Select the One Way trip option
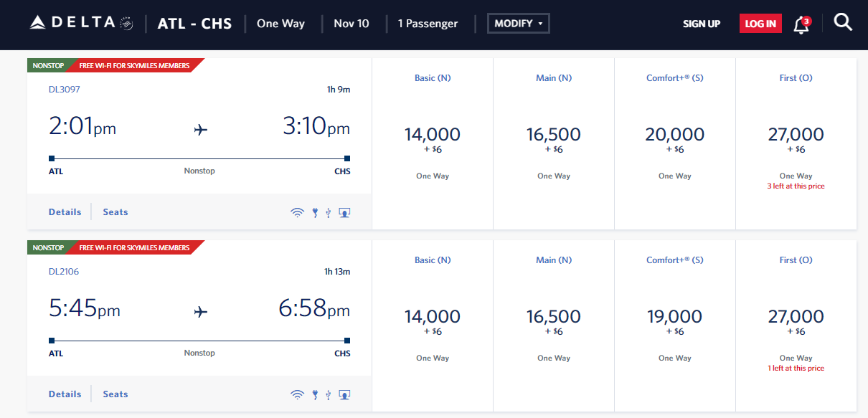This screenshot has width=868, height=418. (x=280, y=23)
